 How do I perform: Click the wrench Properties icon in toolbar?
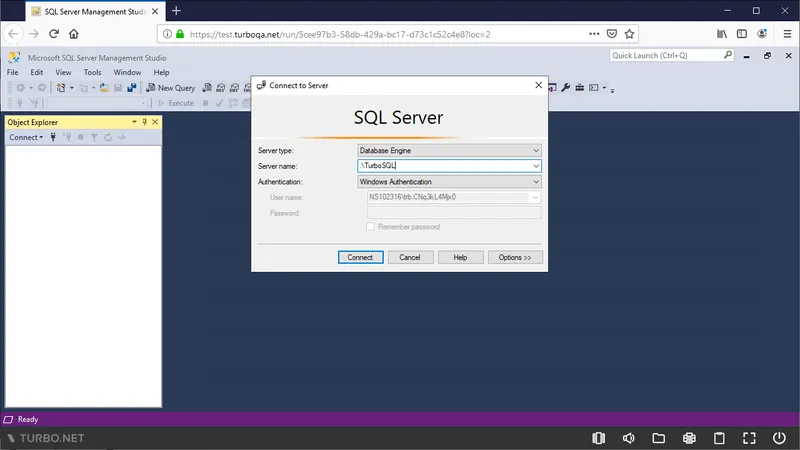click(565, 88)
